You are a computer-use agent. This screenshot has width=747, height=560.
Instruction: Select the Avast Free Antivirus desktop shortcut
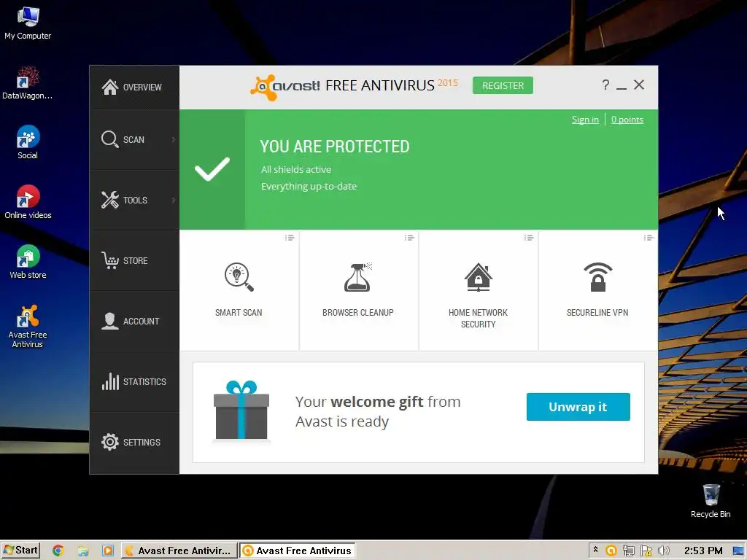tap(28, 327)
